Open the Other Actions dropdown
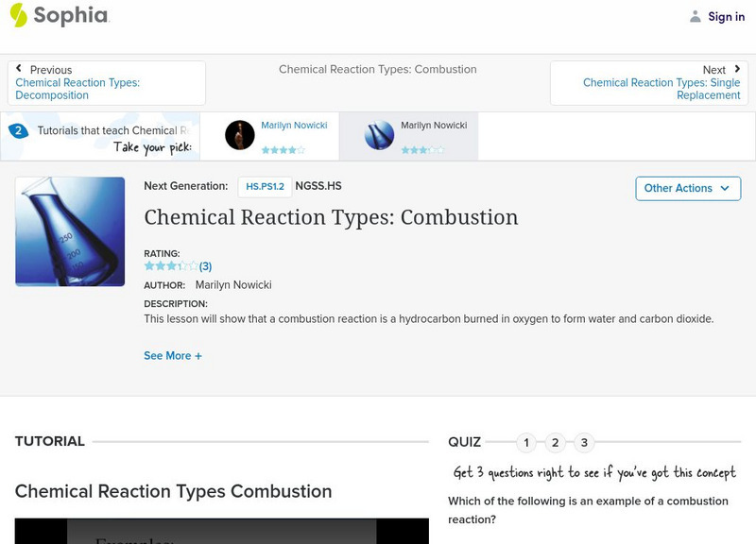The width and height of the screenshot is (756, 544). tap(687, 188)
